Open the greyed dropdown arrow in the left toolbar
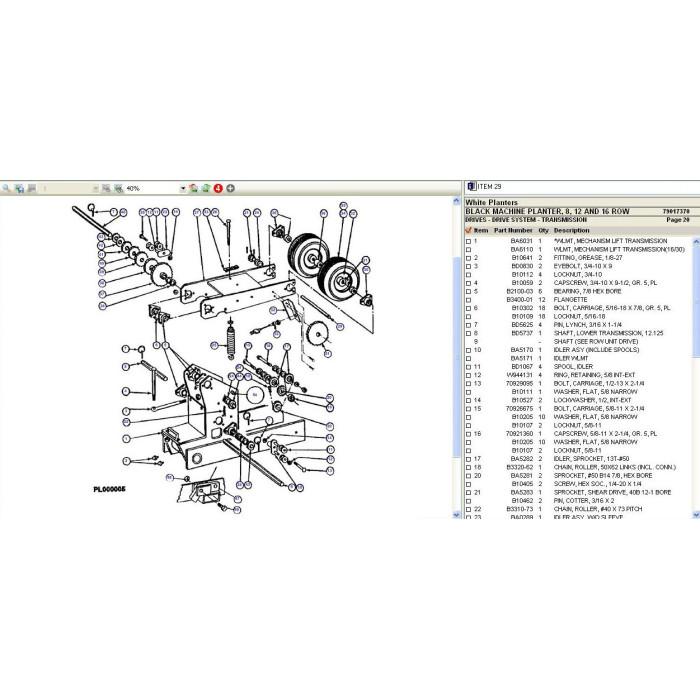This screenshot has height=700, width=700. (x=95, y=189)
